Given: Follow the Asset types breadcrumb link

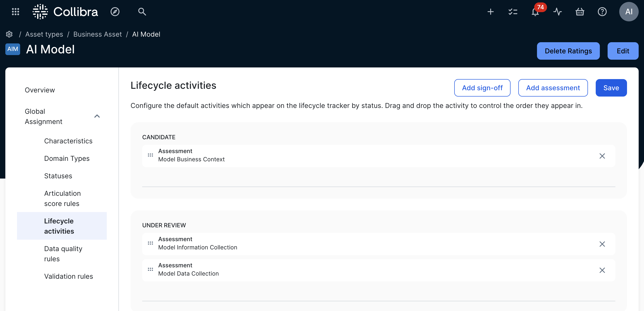Looking at the screenshot, I should [44, 34].
